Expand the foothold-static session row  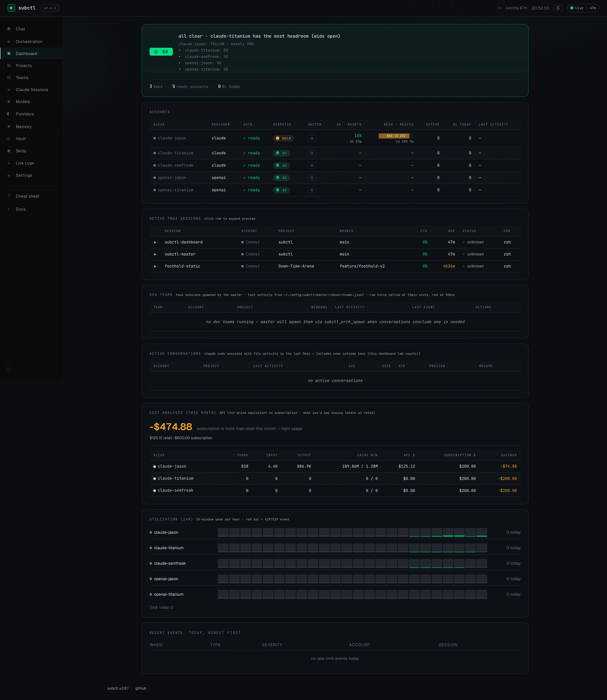[x=335, y=266]
